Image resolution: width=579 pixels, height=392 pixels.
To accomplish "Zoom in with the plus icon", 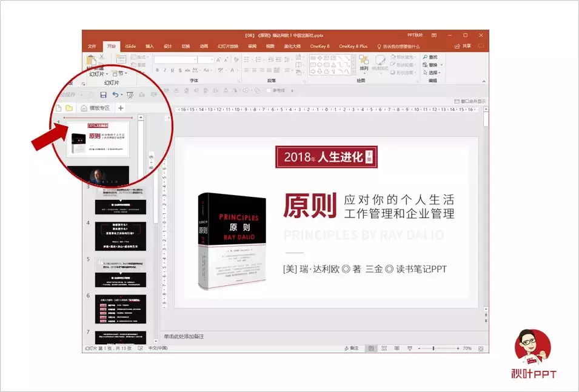I will point(458,348).
